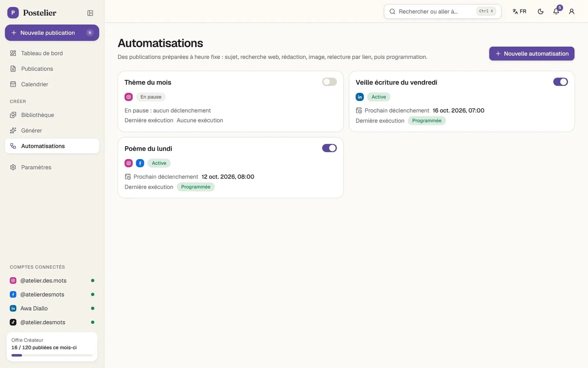Open Bibliothèque section
This screenshot has height=368, width=588.
pos(52,115)
